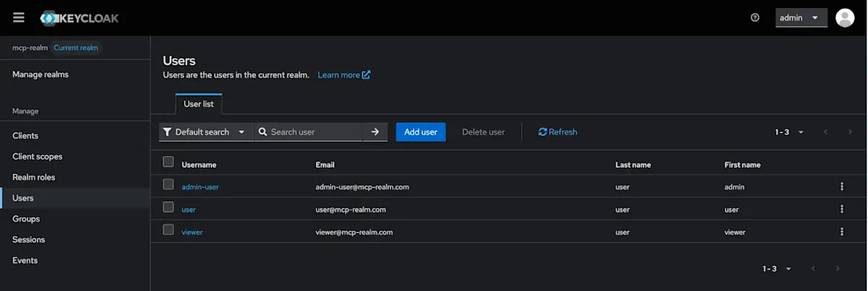The height and width of the screenshot is (291, 868).
Task: Click the email viewer@mcp-realm.com
Action: [x=354, y=232]
